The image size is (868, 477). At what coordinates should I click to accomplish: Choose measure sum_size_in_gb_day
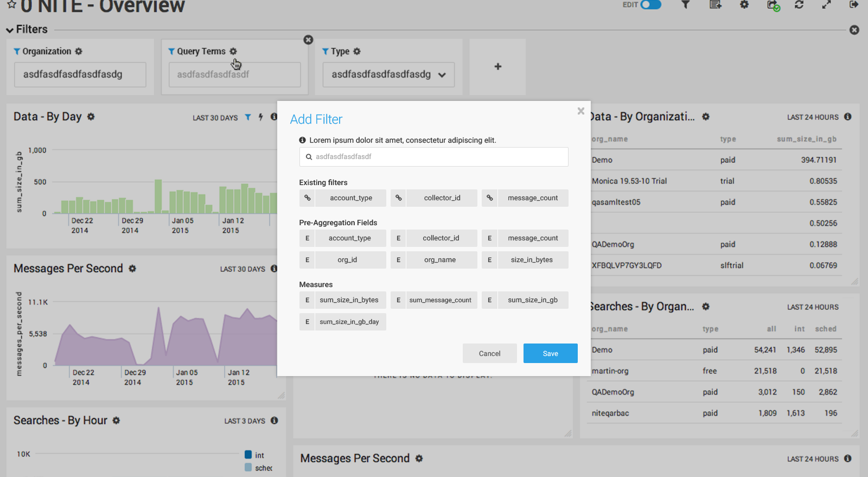pos(343,322)
